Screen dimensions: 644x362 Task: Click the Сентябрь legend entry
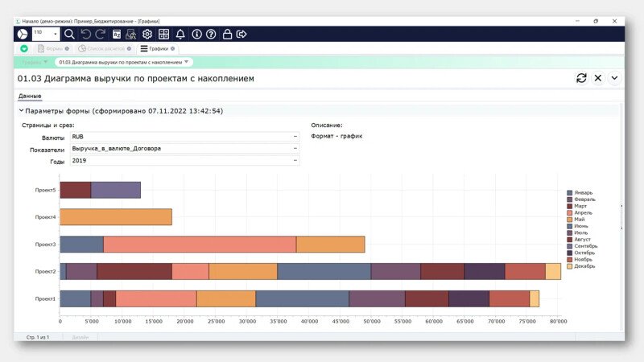point(582,246)
